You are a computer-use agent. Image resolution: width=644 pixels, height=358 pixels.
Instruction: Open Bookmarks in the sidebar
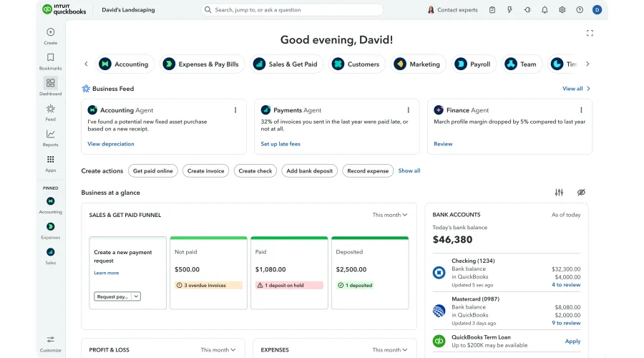pyautogui.click(x=51, y=62)
